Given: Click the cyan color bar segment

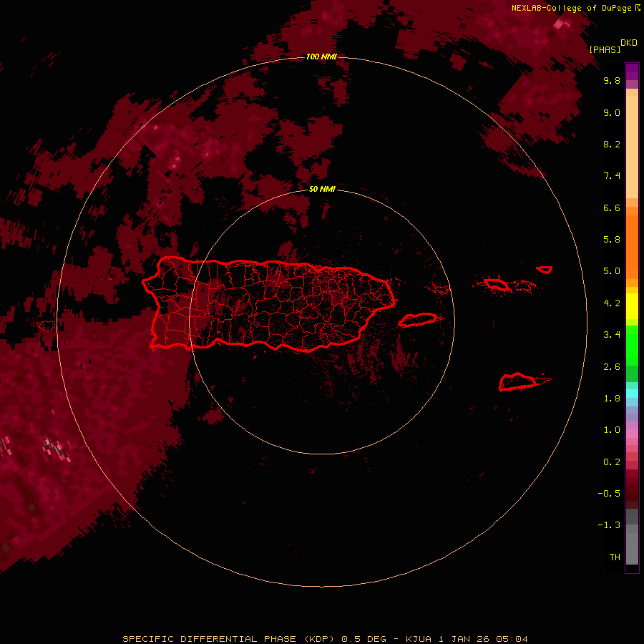Looking at the screenshot, I should point(632,394).
